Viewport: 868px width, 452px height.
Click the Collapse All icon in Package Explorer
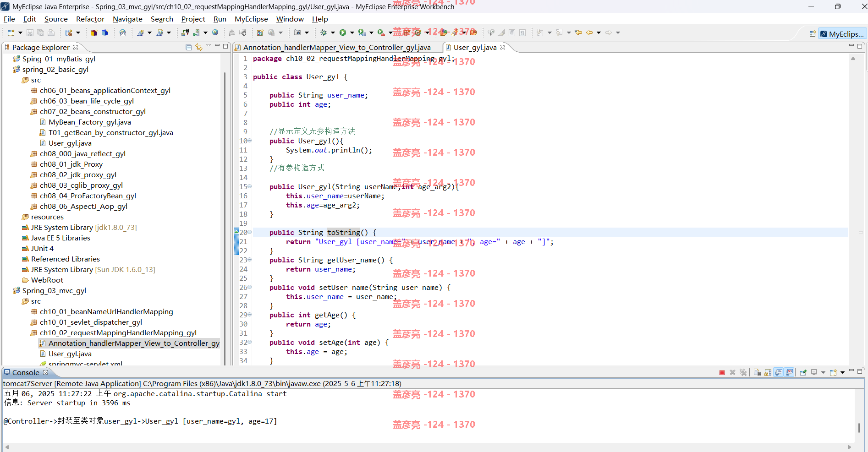pyautogui.click(x=188, y=47)
